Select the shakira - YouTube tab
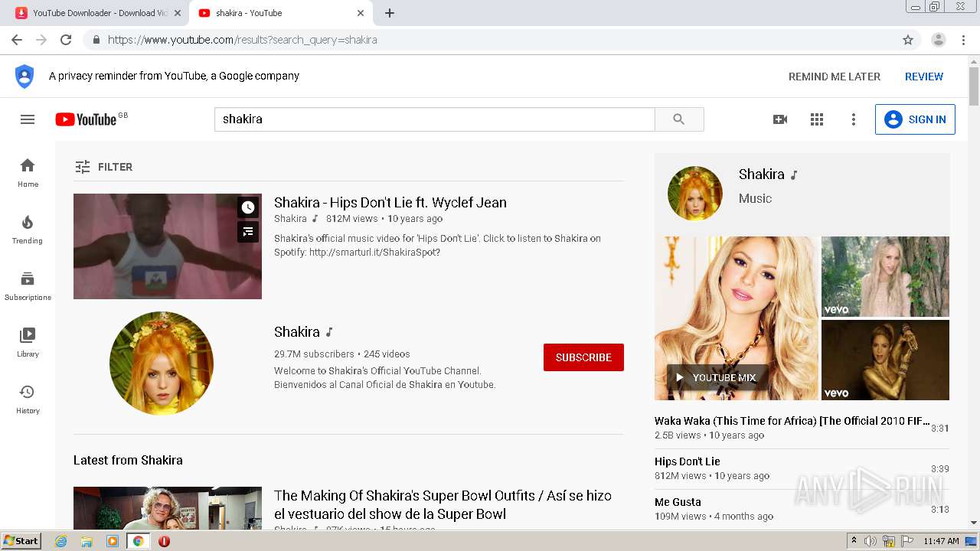The image size is (980, 551). [279, 13]
